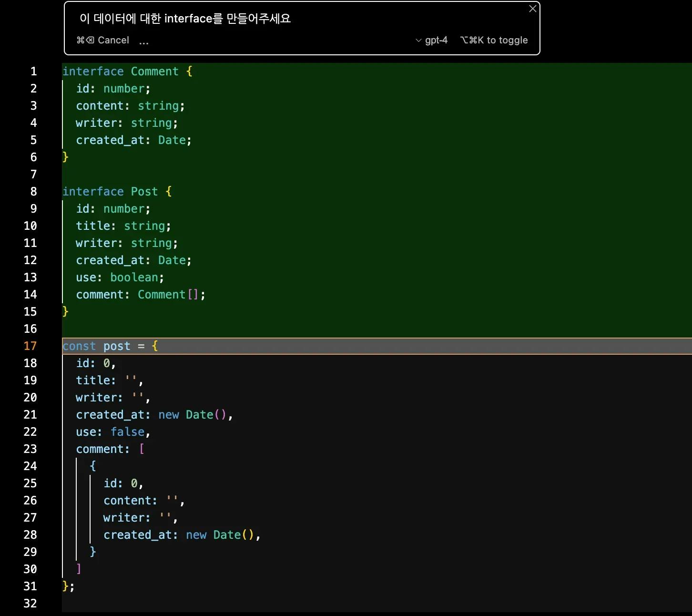Click "writer: ''," on line 20
This screenshot has width=692, height=616.
coord(113,398)
